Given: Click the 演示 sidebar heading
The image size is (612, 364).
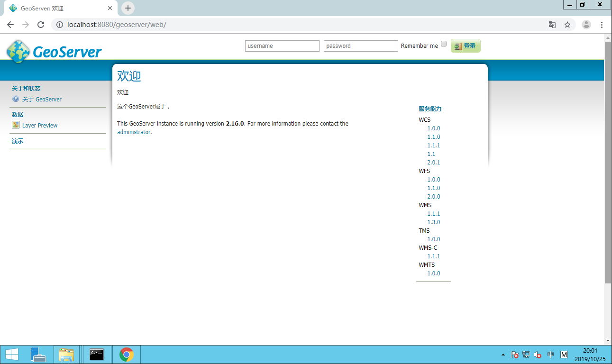Looking at the screenshot, I should (18, 141).
